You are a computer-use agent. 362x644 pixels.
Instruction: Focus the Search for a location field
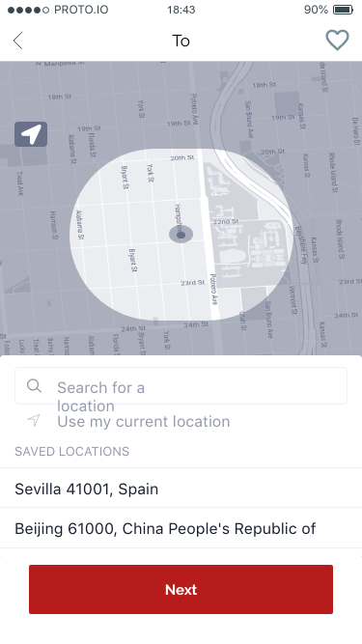pos(181,385)
